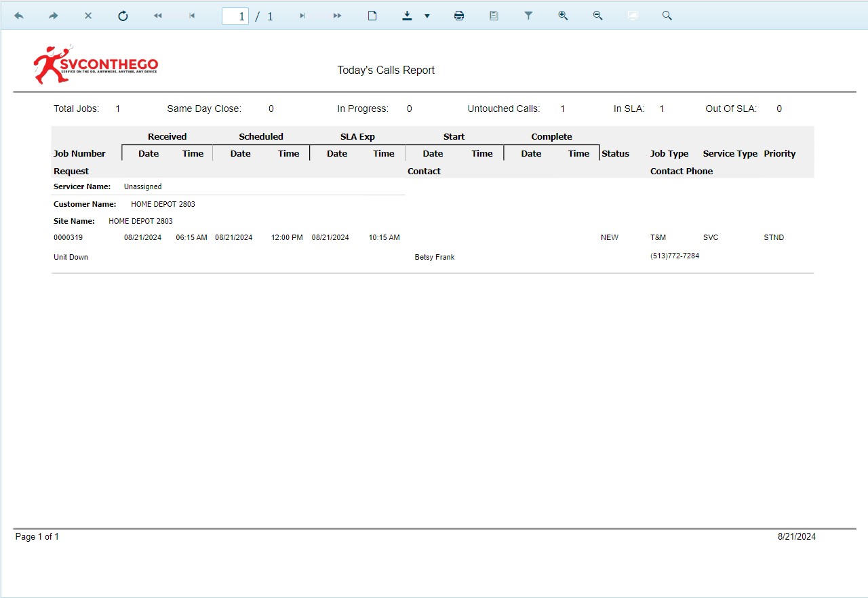Go to the previous page icon
The width and height of the screenshot is (868, 598).
192,16
